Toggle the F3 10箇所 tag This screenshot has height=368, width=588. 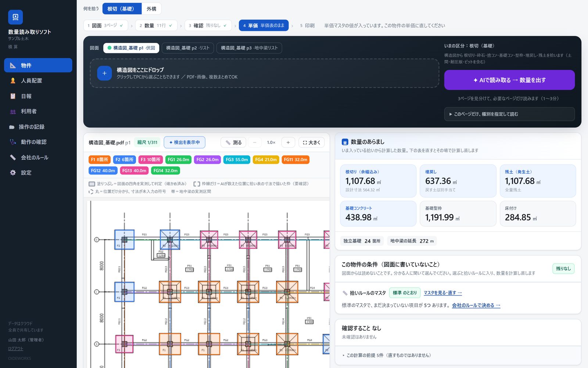151,160
